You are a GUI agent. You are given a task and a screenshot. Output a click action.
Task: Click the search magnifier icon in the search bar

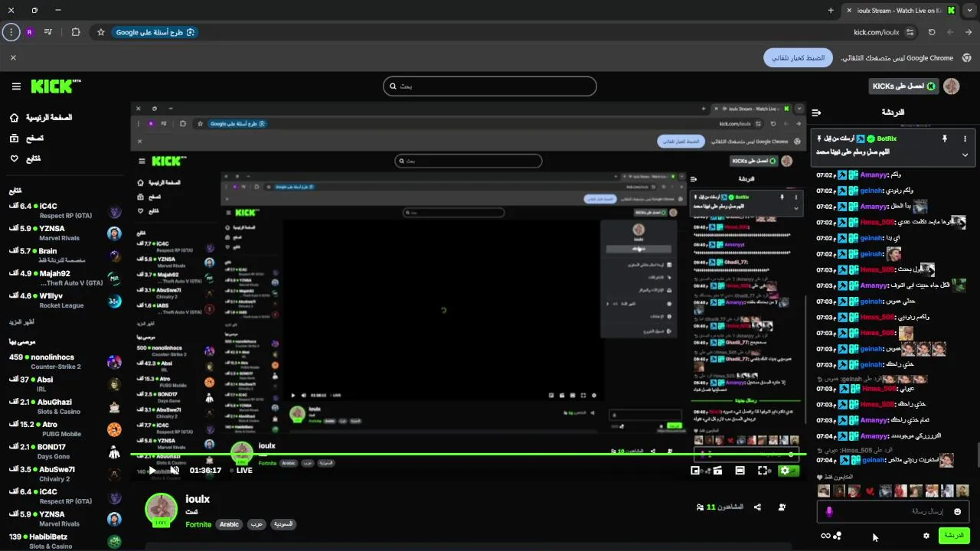393,86
